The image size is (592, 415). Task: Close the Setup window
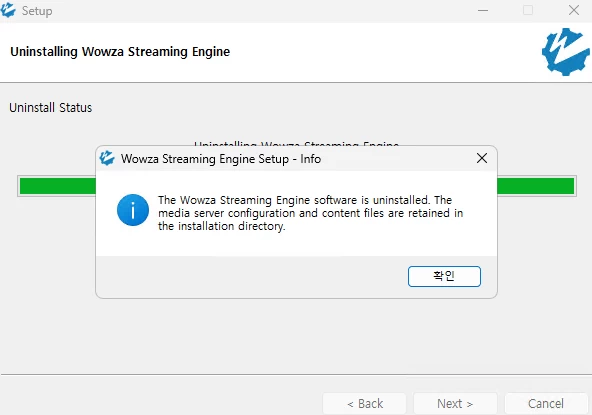[x=574, y=11]
